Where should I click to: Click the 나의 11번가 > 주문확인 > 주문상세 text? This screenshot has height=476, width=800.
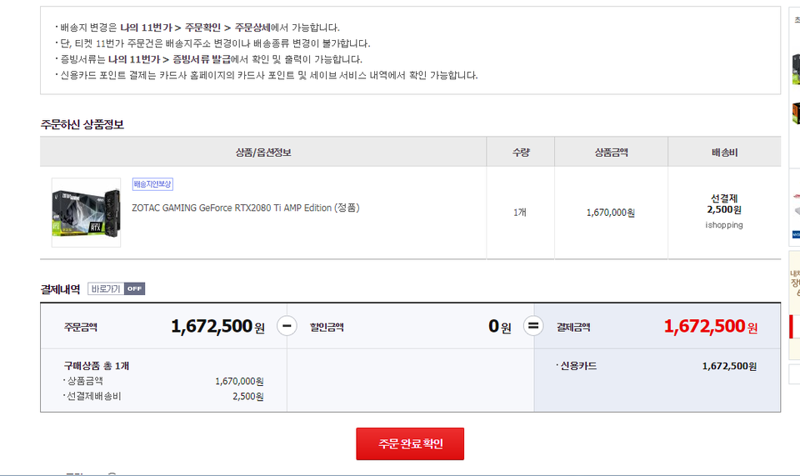(x=195, y=27)
